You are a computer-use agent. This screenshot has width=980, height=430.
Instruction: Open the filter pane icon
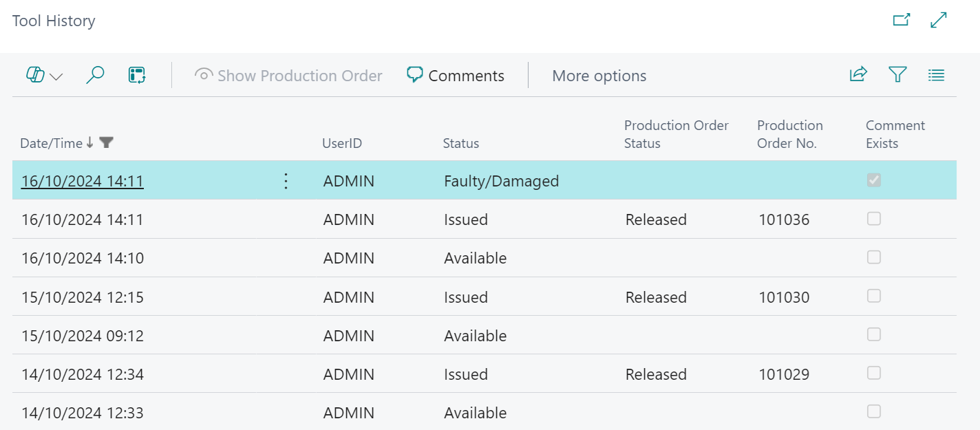coord(897,74)
